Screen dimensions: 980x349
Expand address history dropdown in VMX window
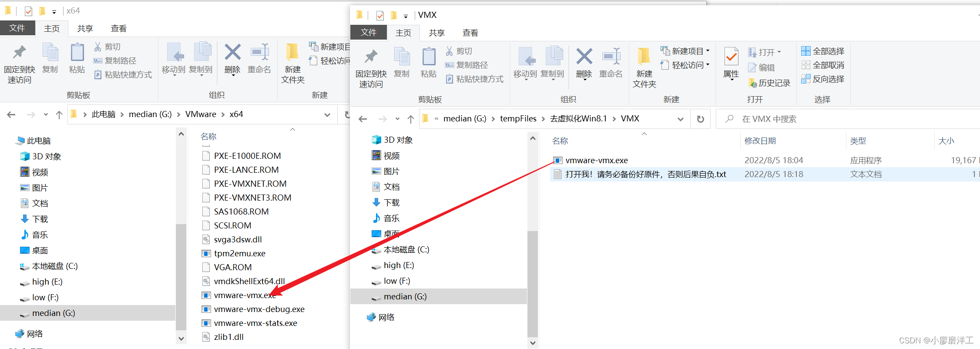(x=680, y=119)
